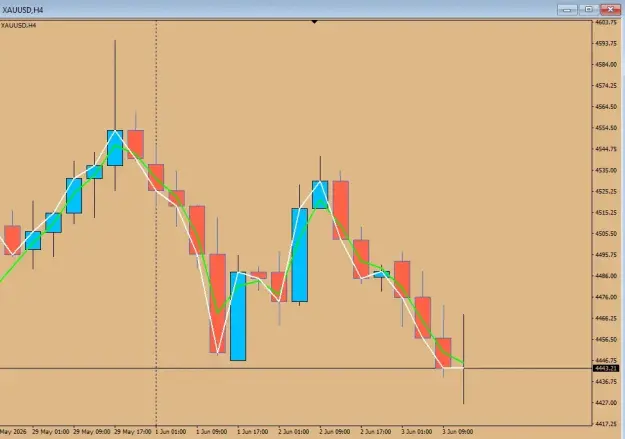The height and width of the screenshot is (439, 625).
Task: Click the 2 Jun 01:00 time label
Action: [293, 432]
